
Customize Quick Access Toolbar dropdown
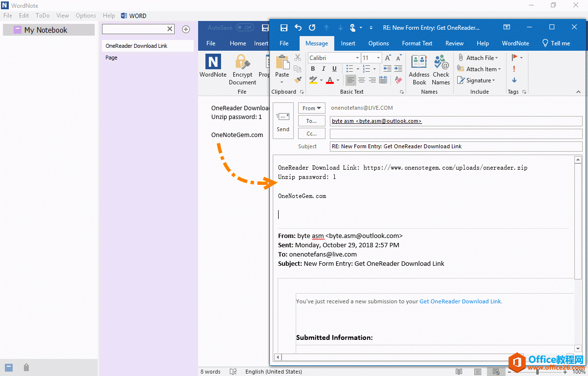(x=371, y=28)
